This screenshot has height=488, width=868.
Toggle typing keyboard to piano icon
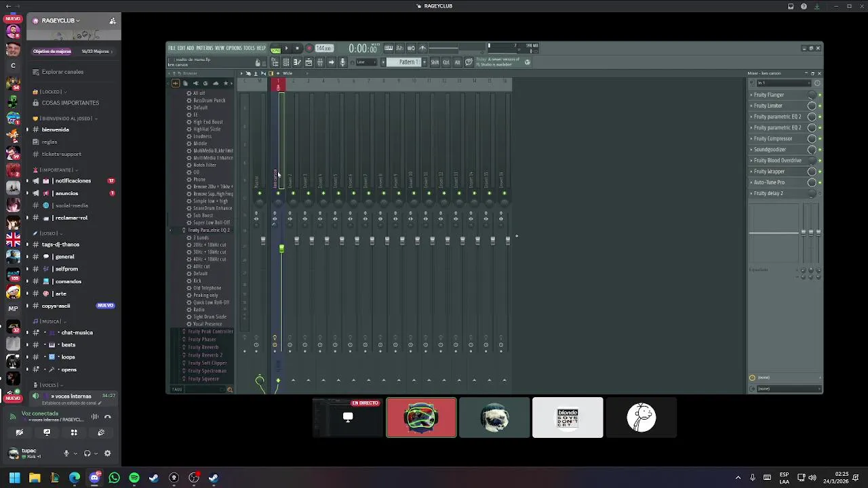(x=389, y=48)
